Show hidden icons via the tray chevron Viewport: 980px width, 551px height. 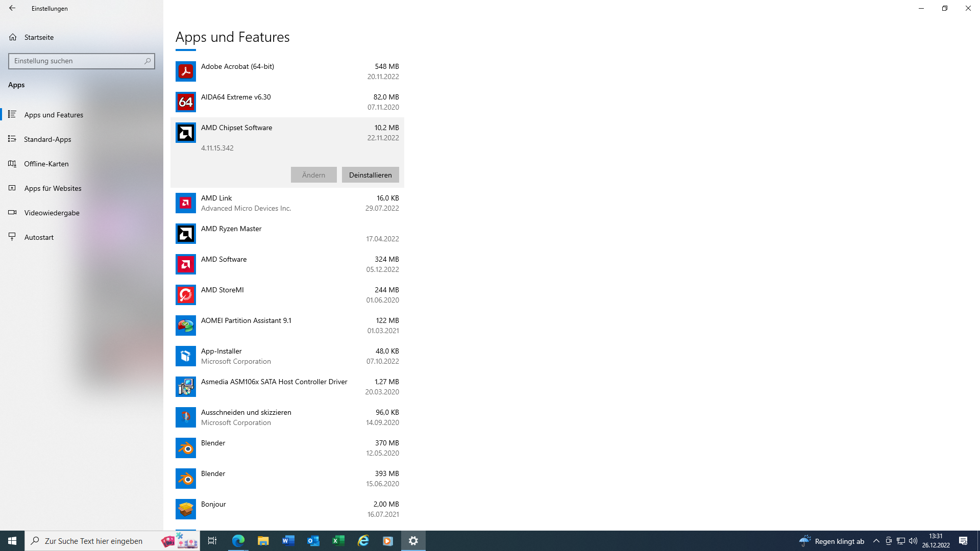(876, 540)
